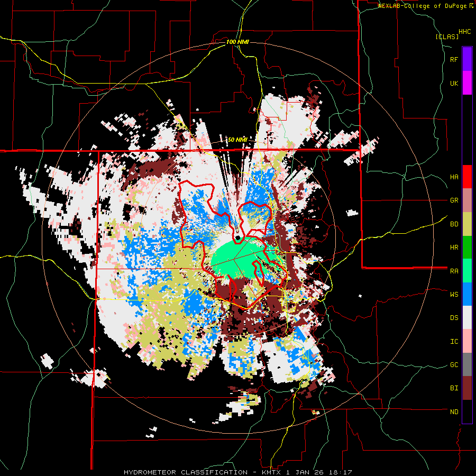Click the GC gray legend swatch

[x=467, y=365]
